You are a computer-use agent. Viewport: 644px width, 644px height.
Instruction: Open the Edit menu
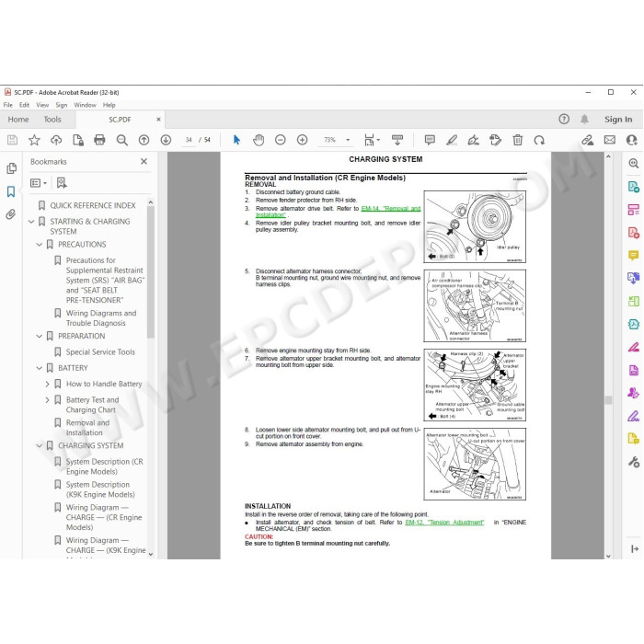(24, 105)
